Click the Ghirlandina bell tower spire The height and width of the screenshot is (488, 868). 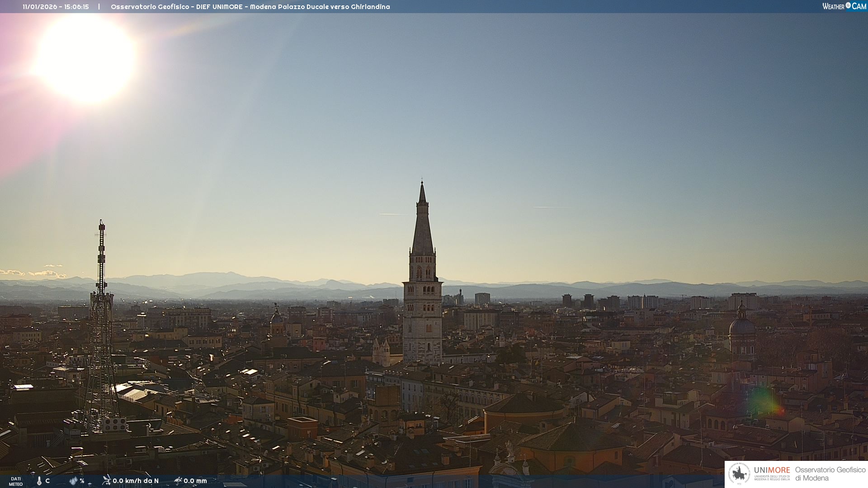pyautogui.click(x=422, y=226)
